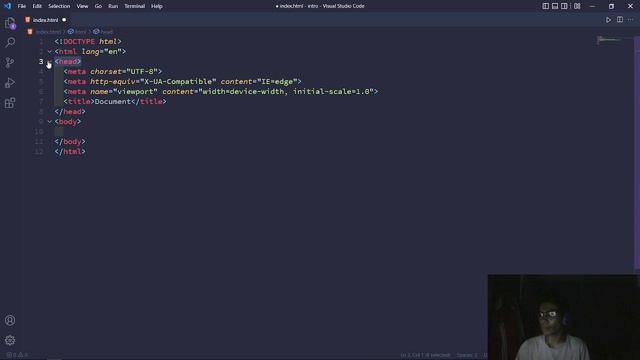Select the index.html editor tab
Image resolution: width=640 pixels, height=360 pixels.
pos(45,20)
